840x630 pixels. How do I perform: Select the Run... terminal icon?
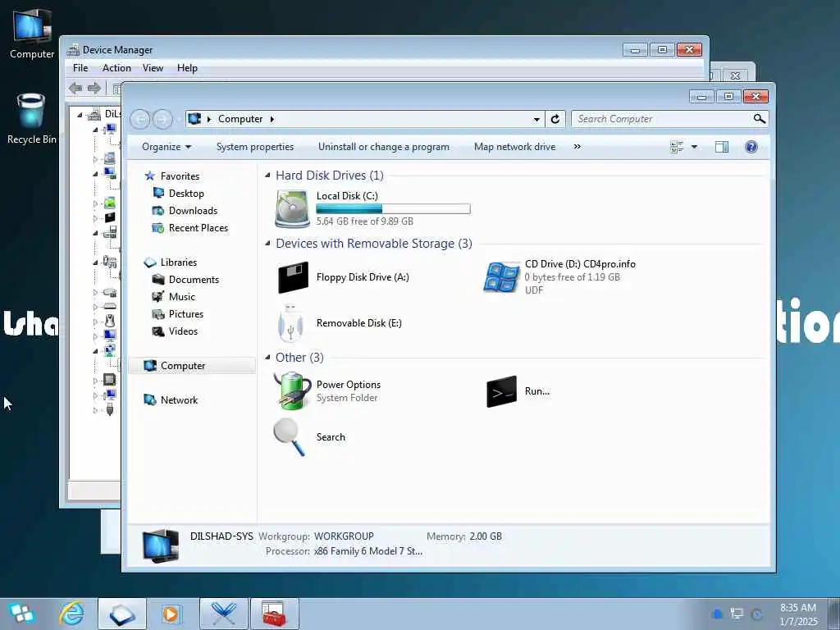point(501,391)
